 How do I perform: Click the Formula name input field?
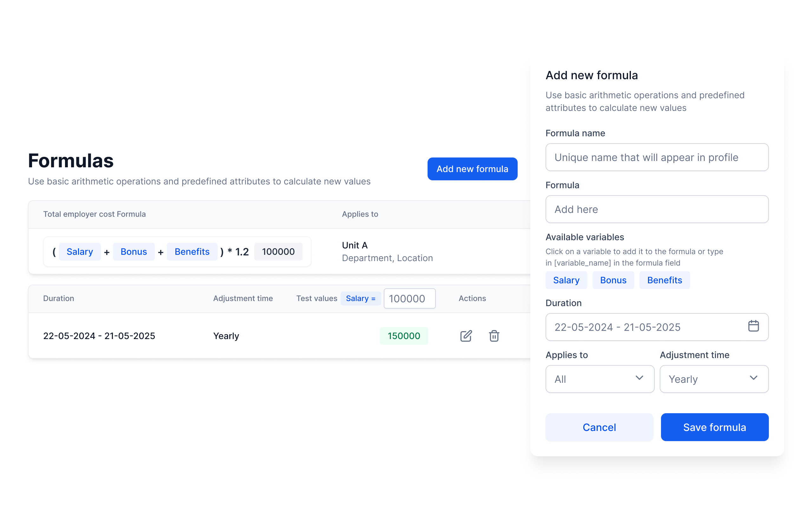[657, 157]
